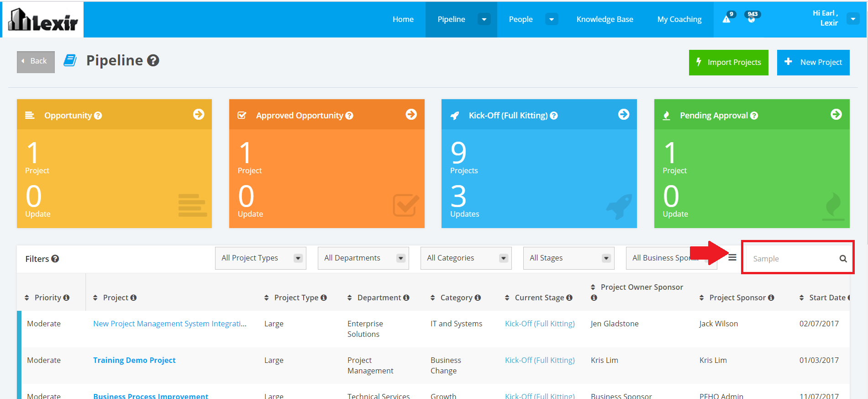Click the Jack Wilson sponsor cell
The image size is (868, 399).
pyautogui.click(x=718, y=324)
